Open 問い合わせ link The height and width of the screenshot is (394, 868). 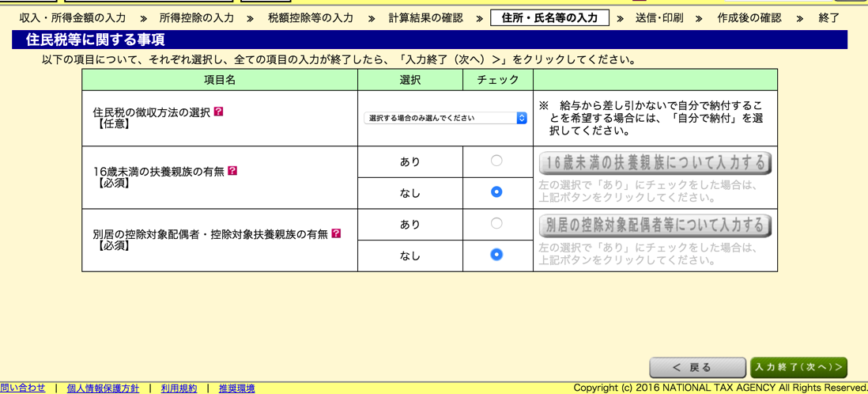(23, 388)
